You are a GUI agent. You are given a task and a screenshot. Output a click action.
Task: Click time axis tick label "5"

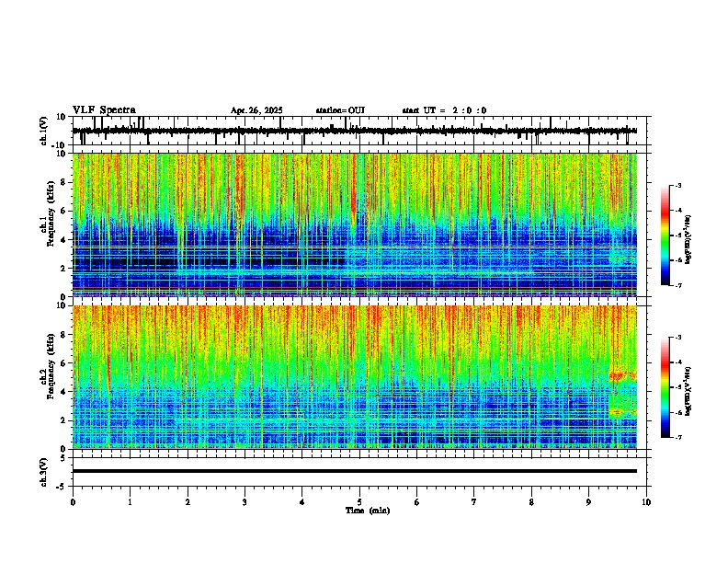[x=359, y=502]
